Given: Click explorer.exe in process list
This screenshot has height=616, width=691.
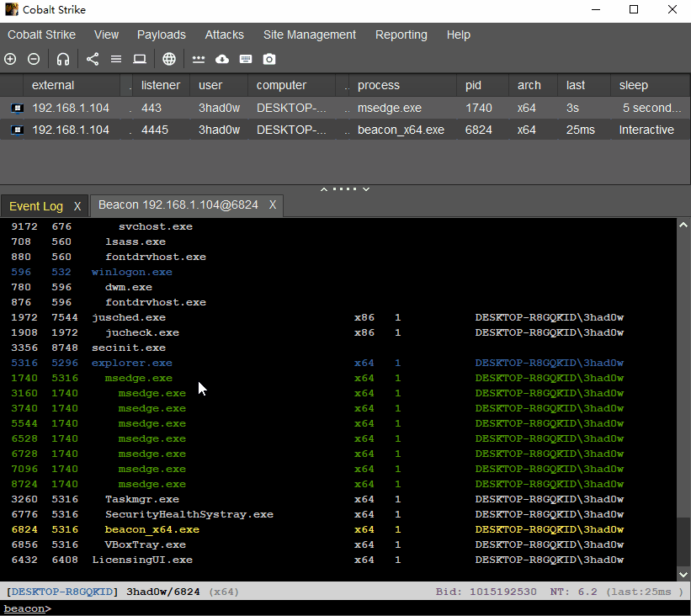Looking at the screenshot, I should [132, 363].
